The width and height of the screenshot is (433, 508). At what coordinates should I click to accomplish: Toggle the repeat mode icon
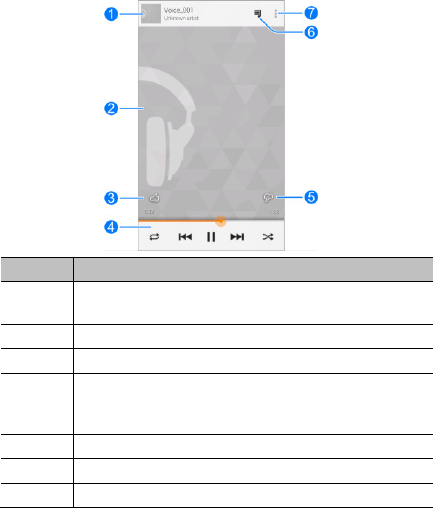coord(154,237)
